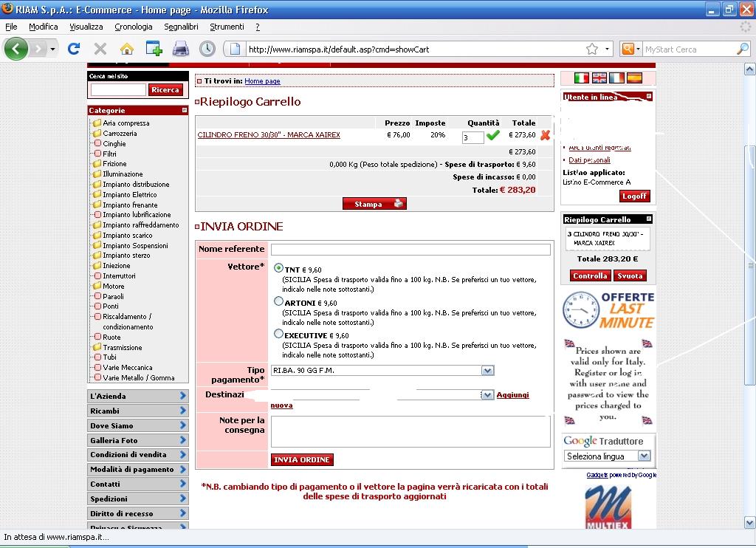Screen dimensions: 756x548
Task: Select the ARTONI carrier radio button
Action: pyautogui.click(x=278, y=301)
